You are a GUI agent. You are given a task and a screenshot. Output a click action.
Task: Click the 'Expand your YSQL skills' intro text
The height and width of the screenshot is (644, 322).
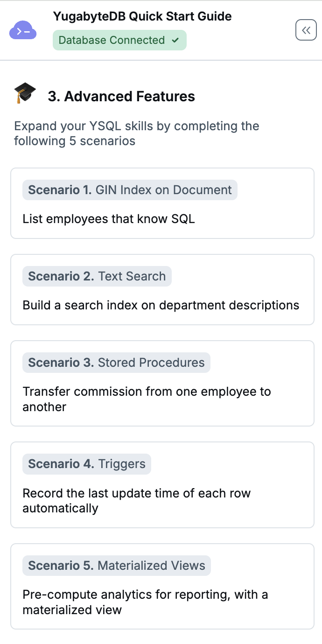(137, 133)
